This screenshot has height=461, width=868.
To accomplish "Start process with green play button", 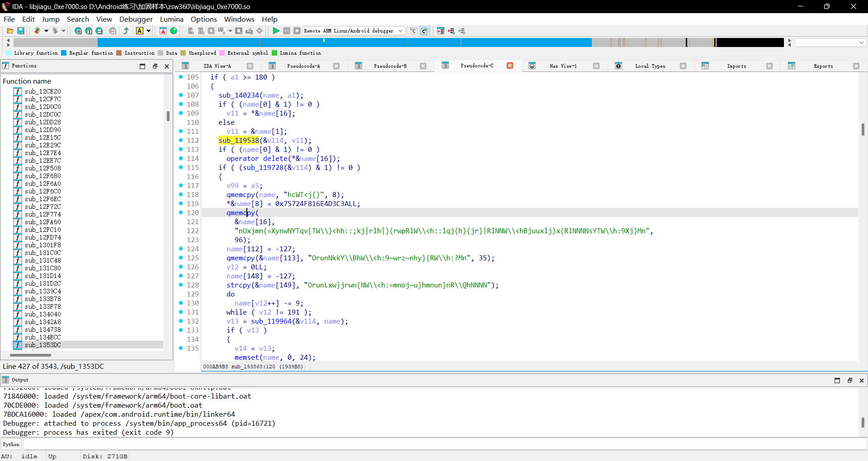I will click(276, 31).
